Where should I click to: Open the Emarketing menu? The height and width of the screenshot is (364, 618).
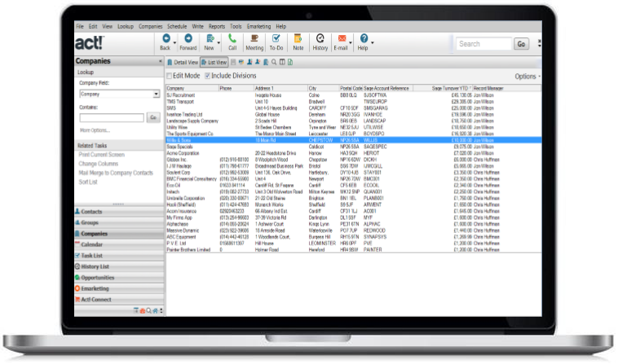[x=259, y=26]
